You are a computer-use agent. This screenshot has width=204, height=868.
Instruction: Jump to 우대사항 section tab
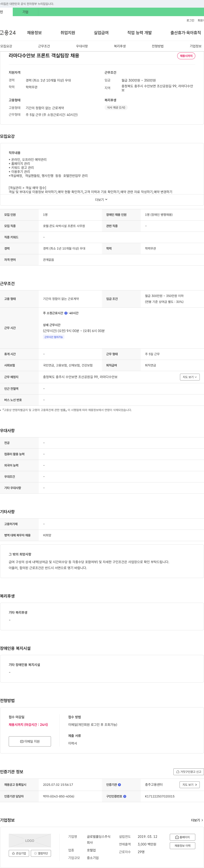point(82,46)
